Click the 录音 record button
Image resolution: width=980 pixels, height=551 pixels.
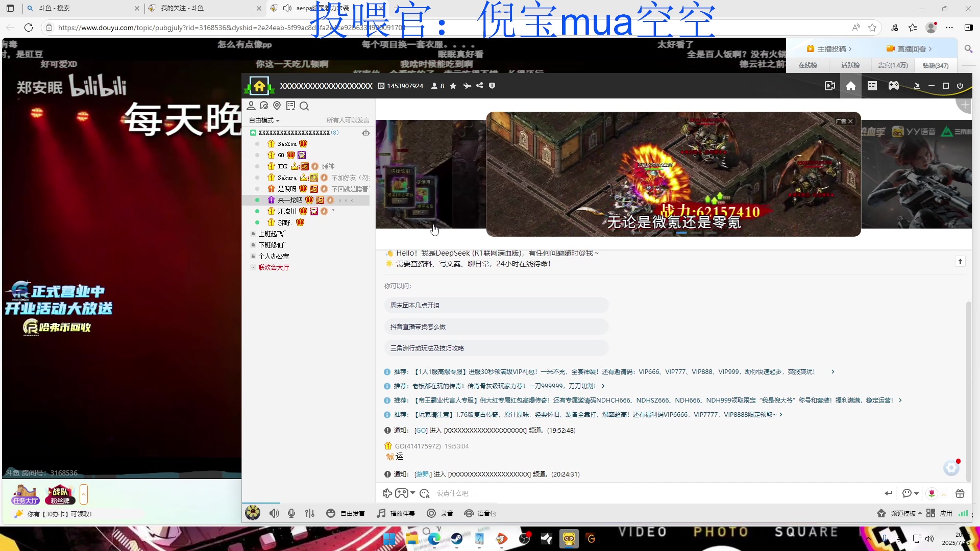(x=440, y=513)
